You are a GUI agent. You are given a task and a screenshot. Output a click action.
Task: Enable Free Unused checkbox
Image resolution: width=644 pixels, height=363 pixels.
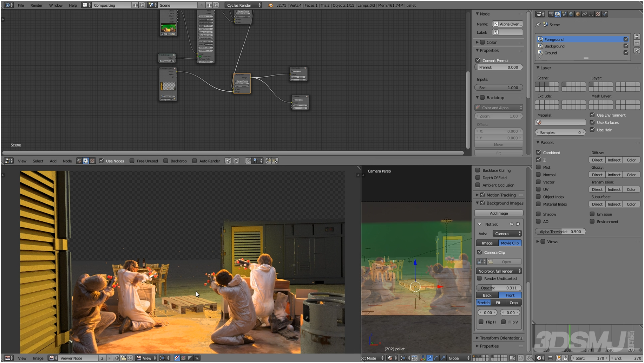tap(132, 161)
